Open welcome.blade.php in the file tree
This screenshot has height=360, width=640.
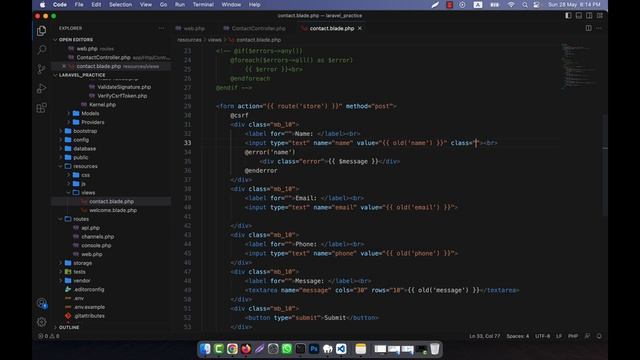pos(113,210)
